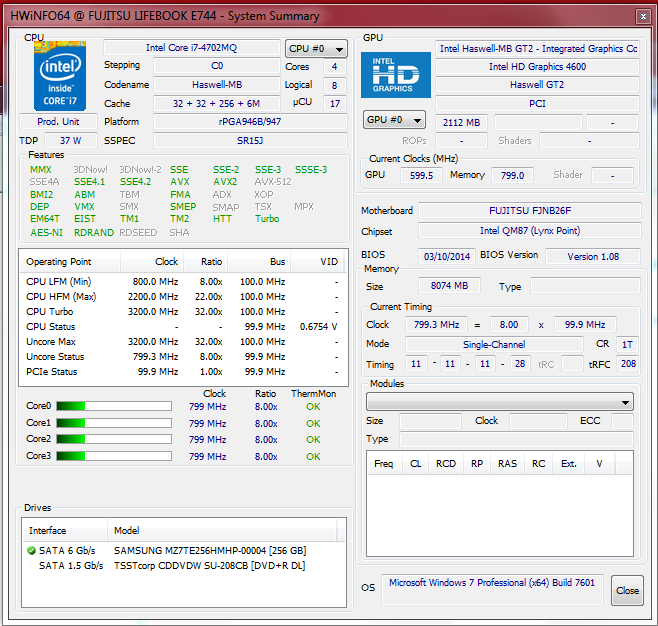Click the Core2 ThermMon OK status
This screenshot has width=658, height=626.
(313, 439)
